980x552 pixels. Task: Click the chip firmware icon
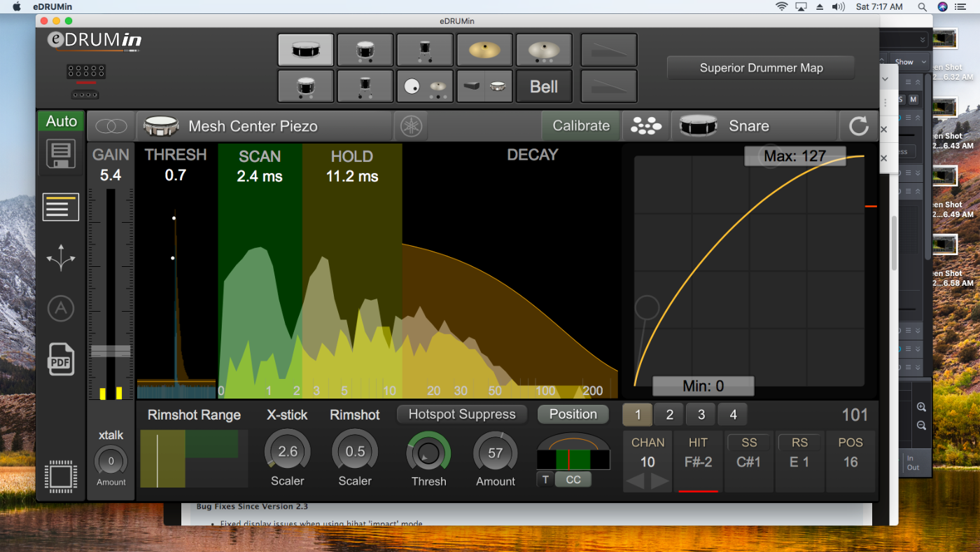pos(60,476)
